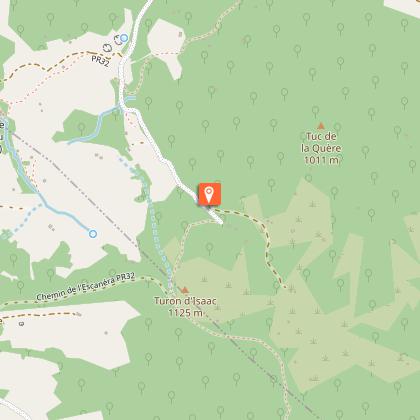Viewport: 420px width, 420px height.
Task: Click the small dark icon below the bottom-left dashed path
Action: 22,324
